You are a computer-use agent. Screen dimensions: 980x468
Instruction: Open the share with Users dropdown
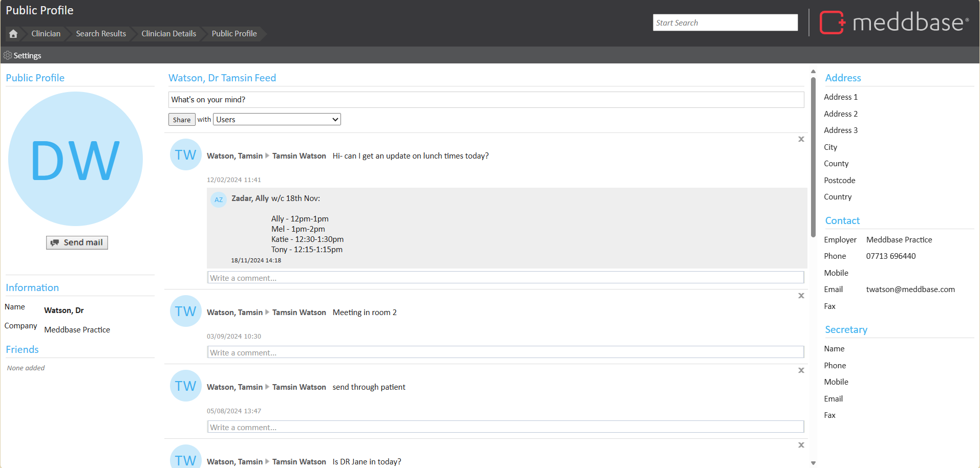click(x=276, y=120)
